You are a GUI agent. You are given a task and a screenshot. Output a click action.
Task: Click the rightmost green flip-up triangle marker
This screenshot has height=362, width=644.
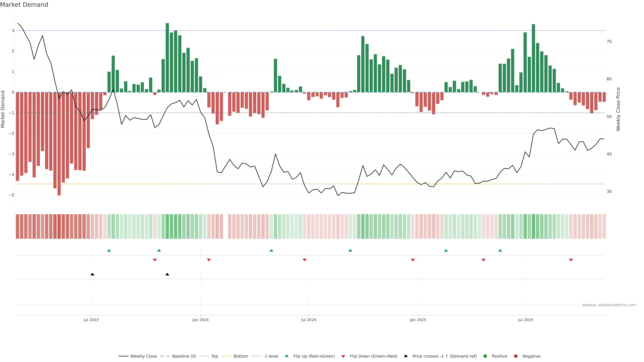[x=500, y=250]
